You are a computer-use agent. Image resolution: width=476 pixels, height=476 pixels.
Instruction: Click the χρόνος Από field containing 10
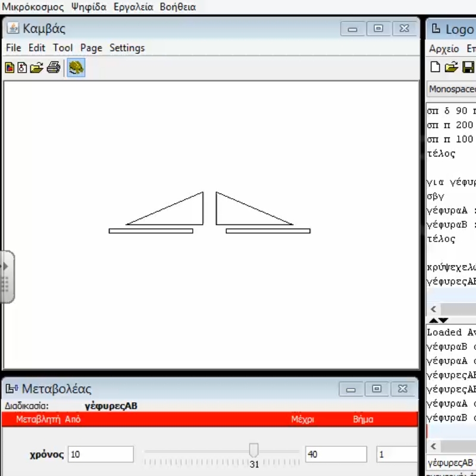[101, 454]
